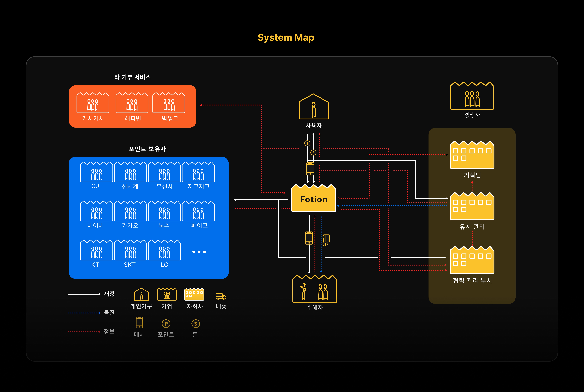Click the 빅워크 company icon
The width and height of the screenshot is (584, 392).
(169, 103)
